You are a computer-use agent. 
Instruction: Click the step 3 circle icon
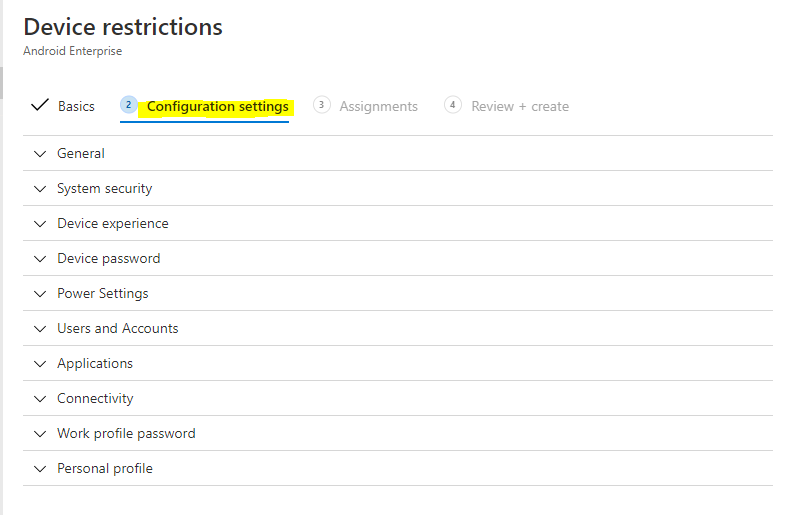pyautogui.click(x=322, y=105)
